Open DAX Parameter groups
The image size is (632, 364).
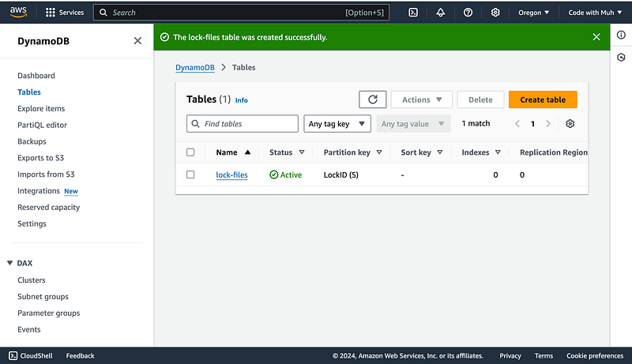[x=49, y=313]
